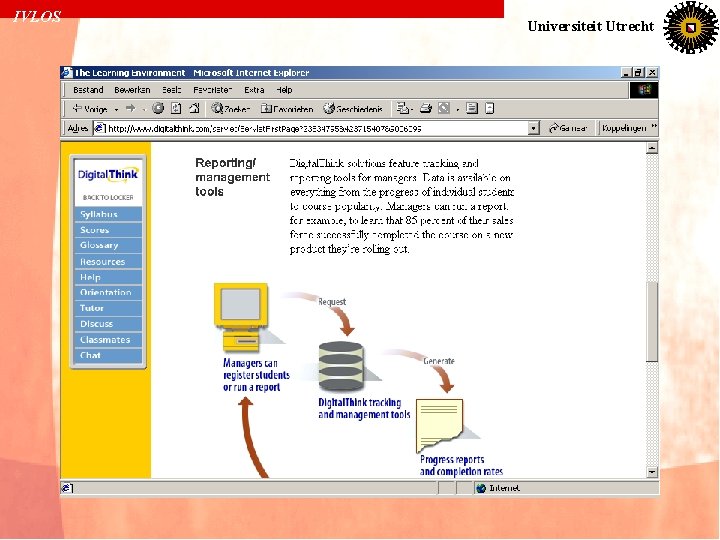Open Resources in sidebar
The width and height of the screenshot is (720, 540).
108,261
